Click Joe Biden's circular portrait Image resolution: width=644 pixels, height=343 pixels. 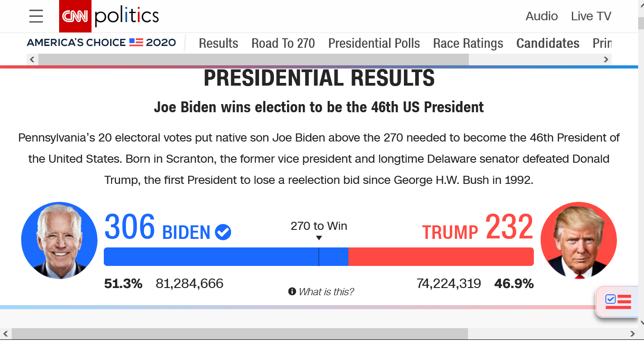point(59,240)
